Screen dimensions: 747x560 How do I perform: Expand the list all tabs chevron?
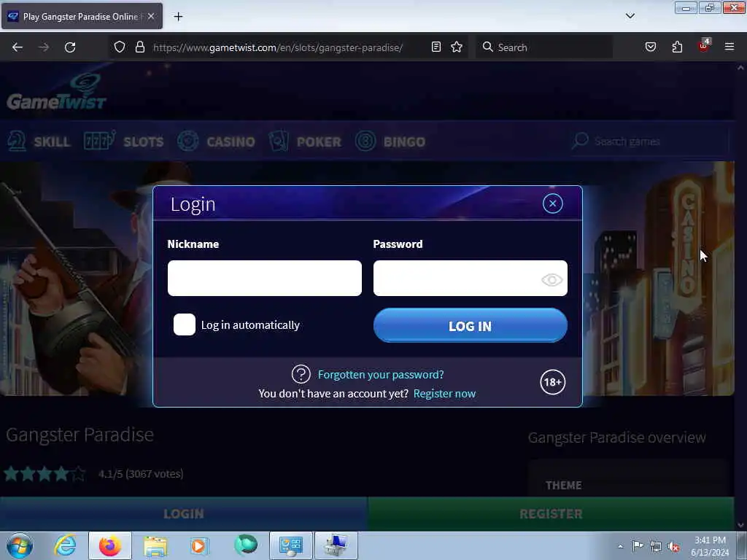pos(630,16)
